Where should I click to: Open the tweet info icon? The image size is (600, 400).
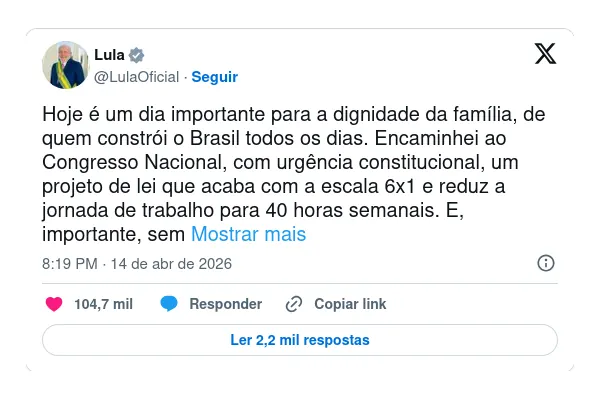click(546, 264)
